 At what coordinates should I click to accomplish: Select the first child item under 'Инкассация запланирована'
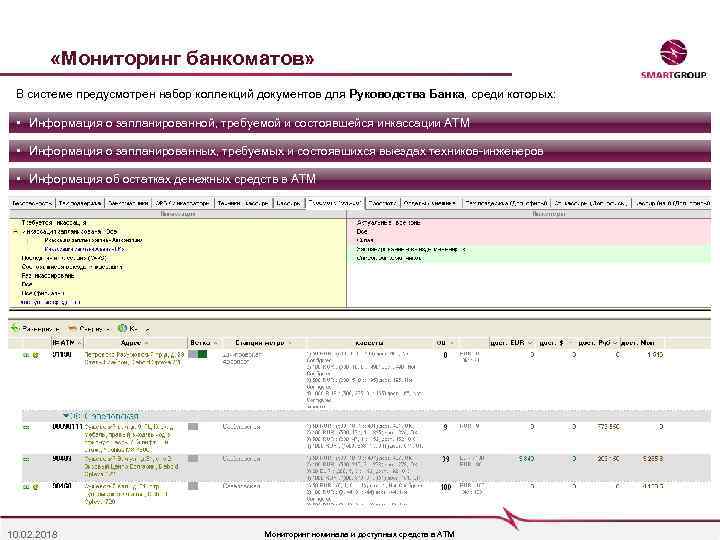pos(93,240)
